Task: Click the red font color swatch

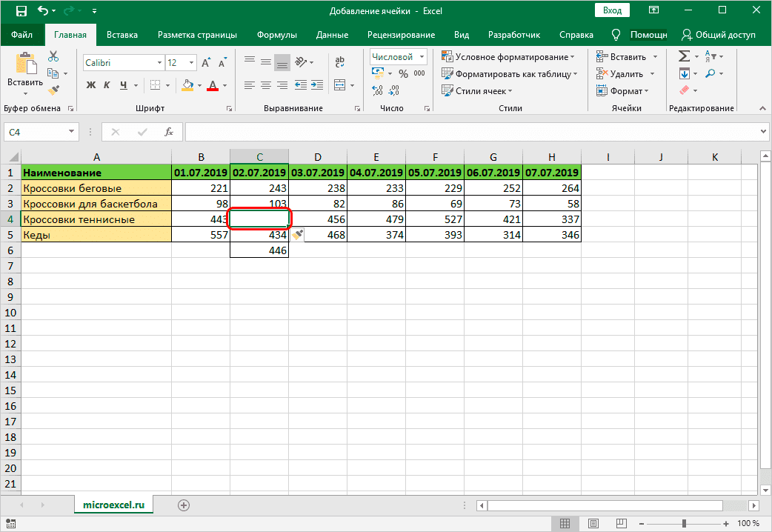Action: [x=213, y=85]
